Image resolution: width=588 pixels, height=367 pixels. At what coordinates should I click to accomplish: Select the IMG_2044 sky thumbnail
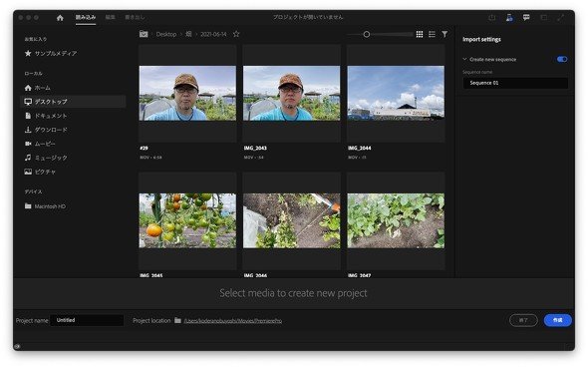(396, 93)
